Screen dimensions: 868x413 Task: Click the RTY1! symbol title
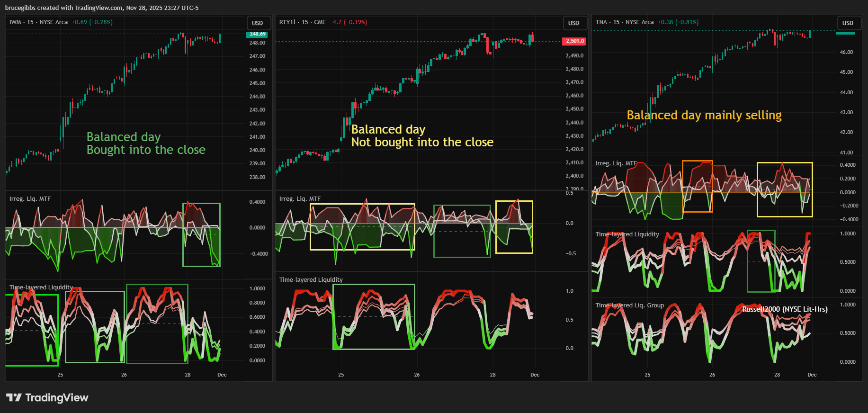(x=287, y=22)
